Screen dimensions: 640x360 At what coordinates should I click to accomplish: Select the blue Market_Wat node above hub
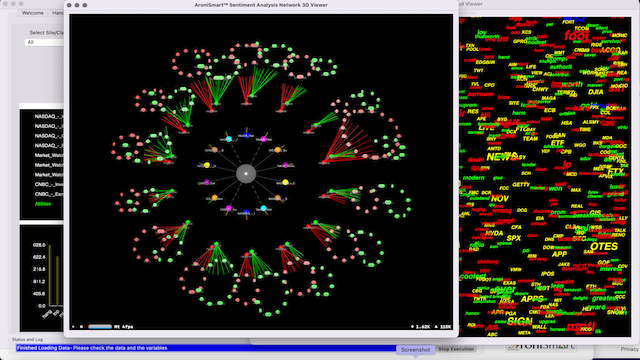(x=246, y=135)
